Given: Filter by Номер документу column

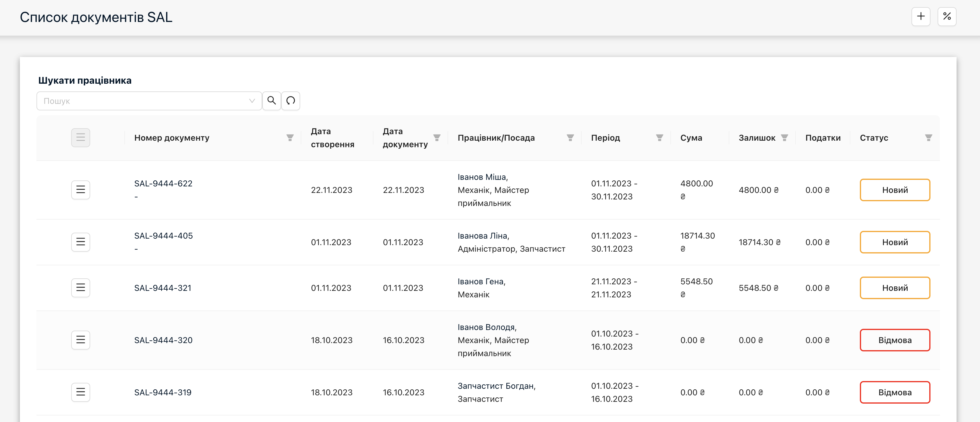Looking at the screenshot, I should pos(290,138).
